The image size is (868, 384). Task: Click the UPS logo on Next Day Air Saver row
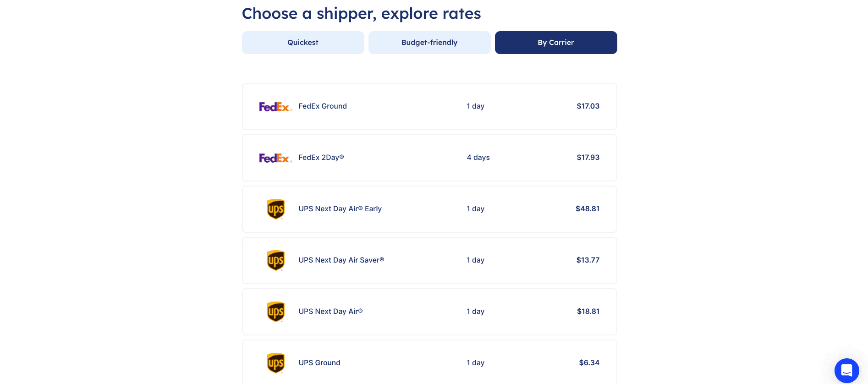click(275, 260)
